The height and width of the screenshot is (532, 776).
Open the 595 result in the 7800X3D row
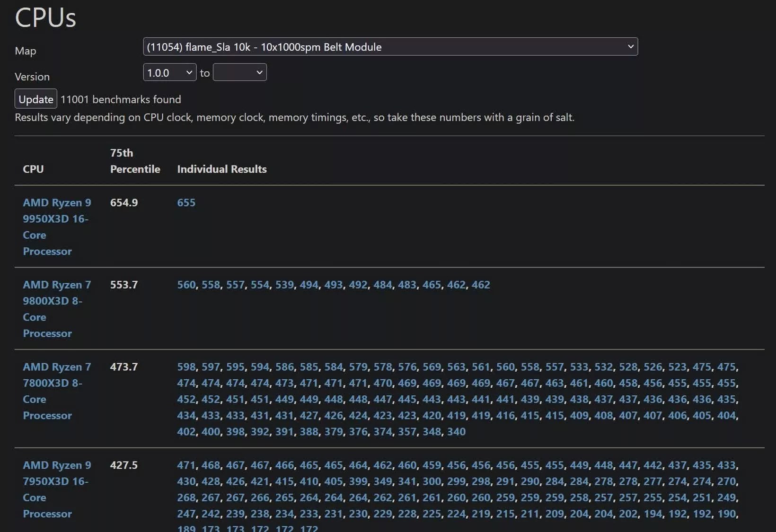tap(235, 367)
